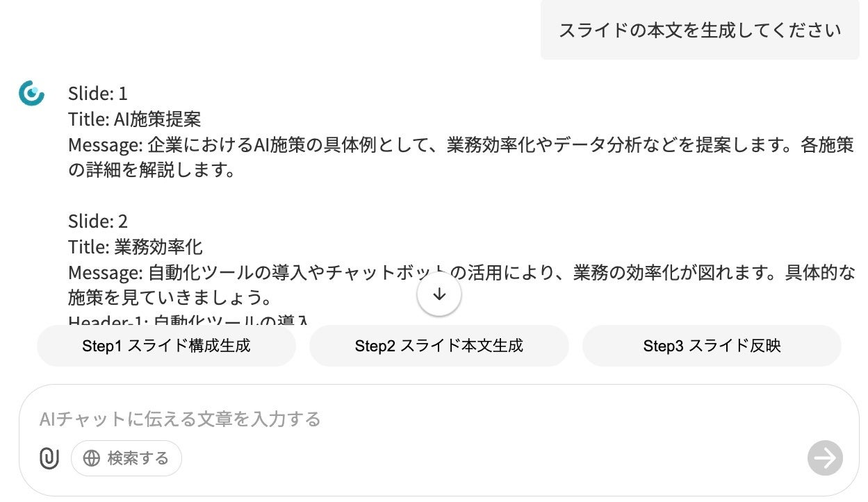The height and width of the screenshot is (502, 868).
Task: Click the globe icon beside 検索する
Action: 92,458
